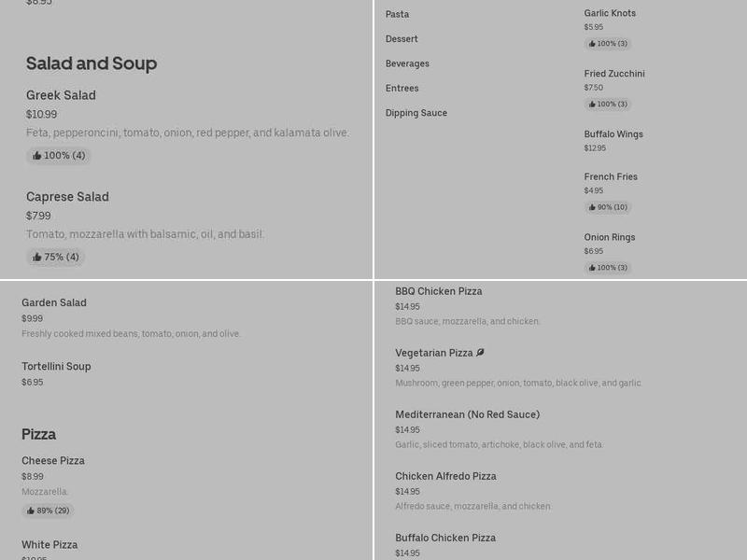Open the Chicken Alfredo Pizza item

445,476
